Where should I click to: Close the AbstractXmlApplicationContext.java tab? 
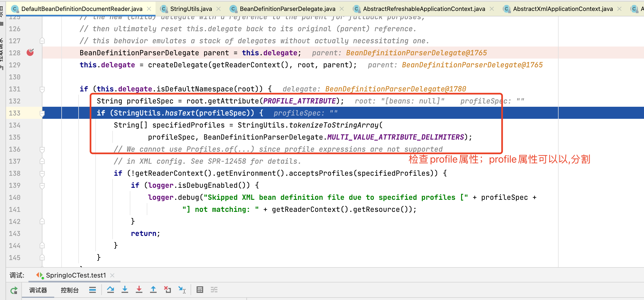tap(619, 9)
